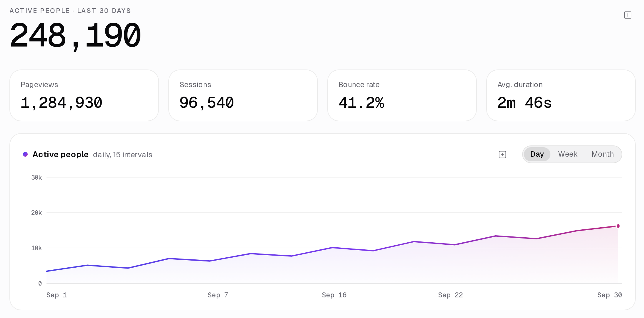Click the 'daily, 15 intervals' subtitle

pos(122,155)
